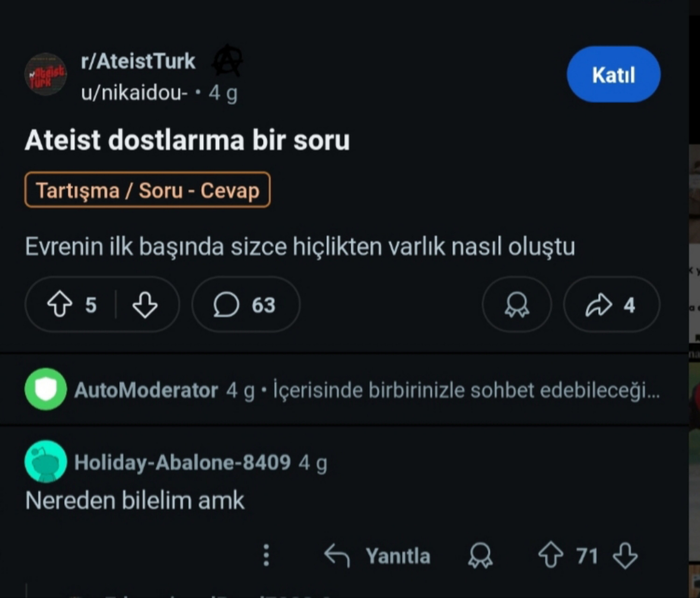Screen dimensions: 700x598
Task: Share the post using the arrow icon
Action: [x=599, y=304]
